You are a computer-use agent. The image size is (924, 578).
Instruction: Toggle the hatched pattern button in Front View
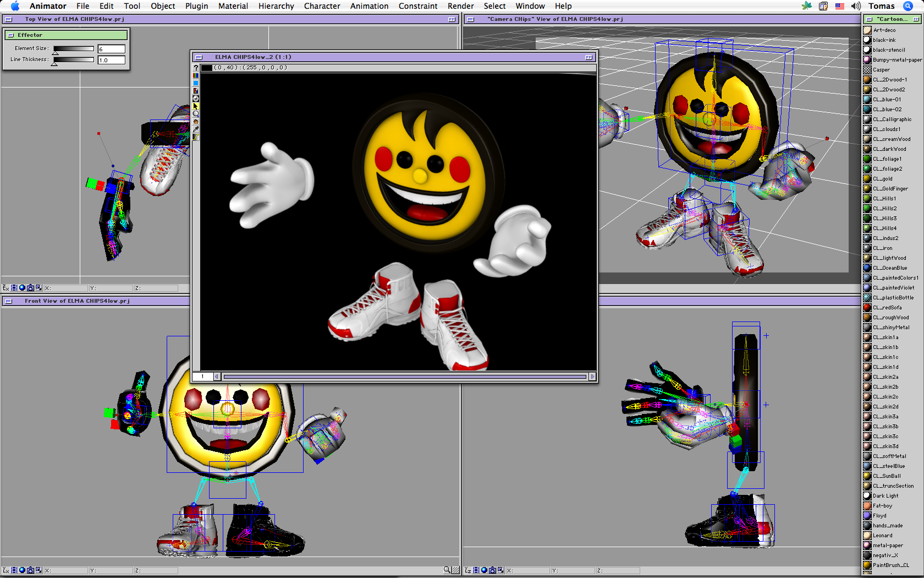click(455, 570)
